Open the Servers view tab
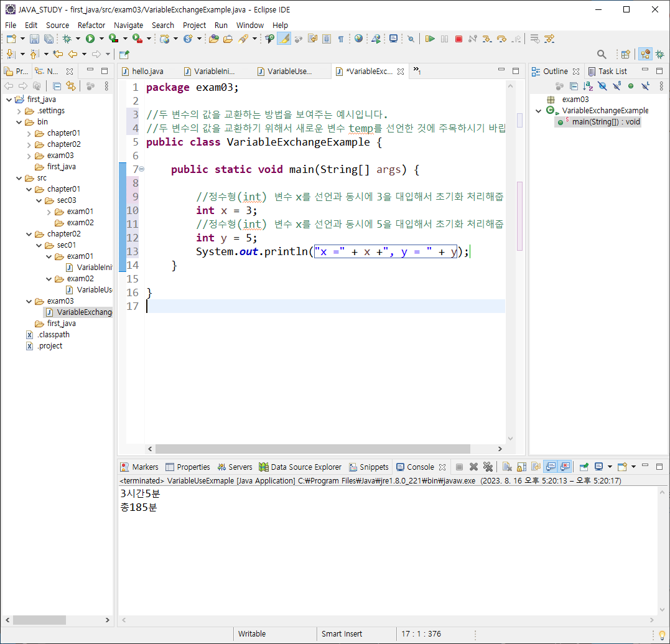The image size is (670, 644). [235, 467]
